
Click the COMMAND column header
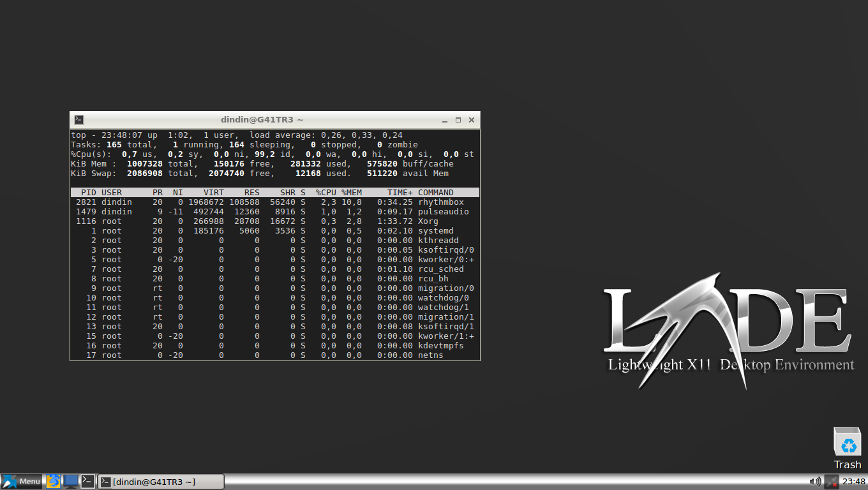click(x=436, y=193)
